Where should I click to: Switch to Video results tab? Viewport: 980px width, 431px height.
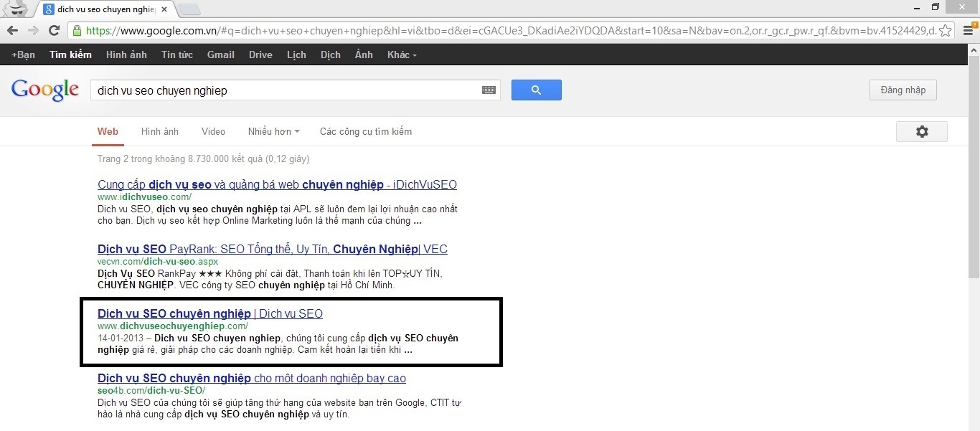point(213,132)
